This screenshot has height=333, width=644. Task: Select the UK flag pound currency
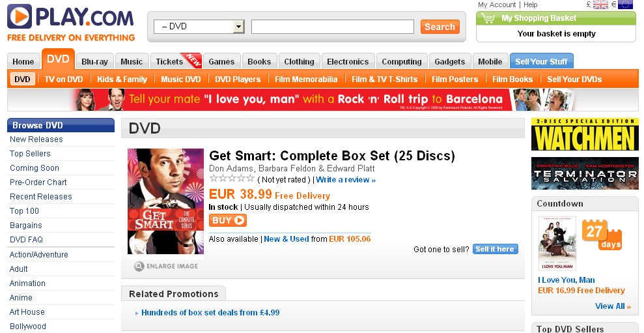pos(600,5)
